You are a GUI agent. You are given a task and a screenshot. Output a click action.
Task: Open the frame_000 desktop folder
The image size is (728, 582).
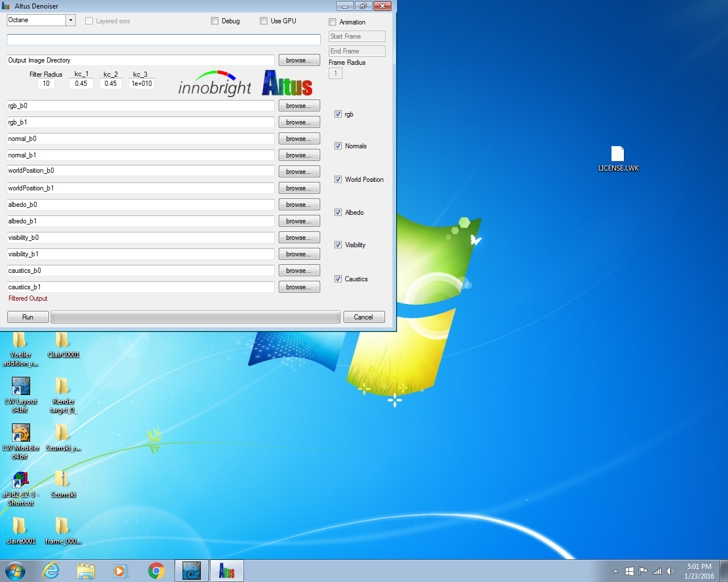[x=63, y=531]
